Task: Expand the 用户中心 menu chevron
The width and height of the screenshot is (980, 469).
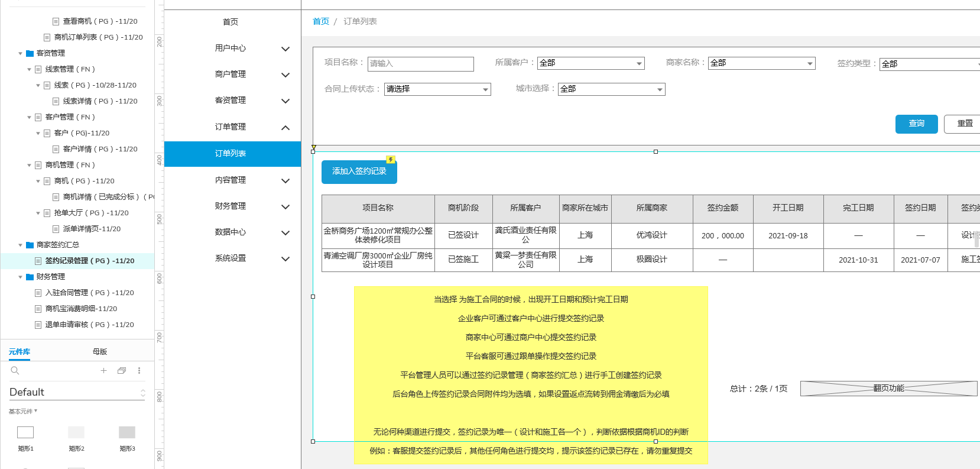Action: (x=285, y=48)
